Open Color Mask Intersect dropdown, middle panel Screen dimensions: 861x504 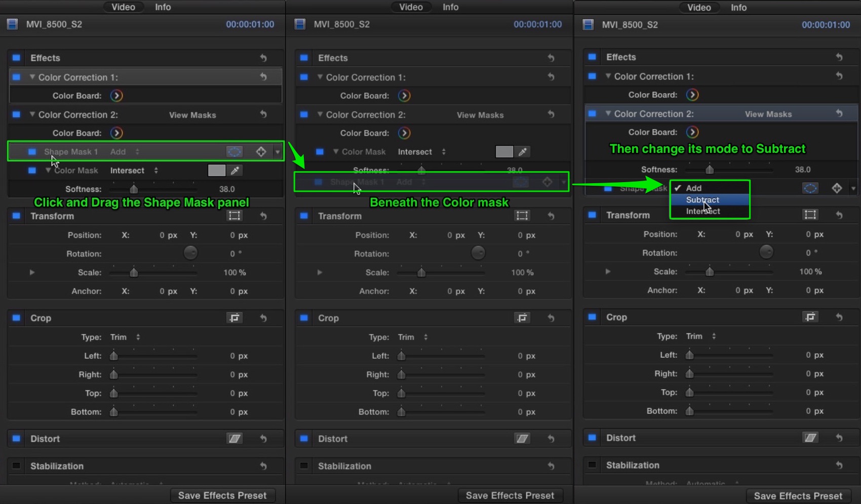[x=422, y=152]
